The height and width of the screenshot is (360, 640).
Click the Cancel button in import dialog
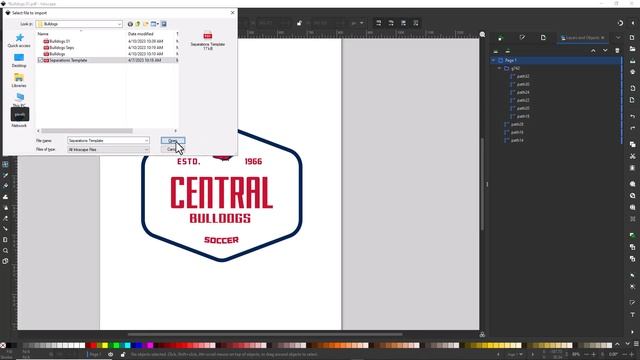pyautogui.click(x=173, y=149)
